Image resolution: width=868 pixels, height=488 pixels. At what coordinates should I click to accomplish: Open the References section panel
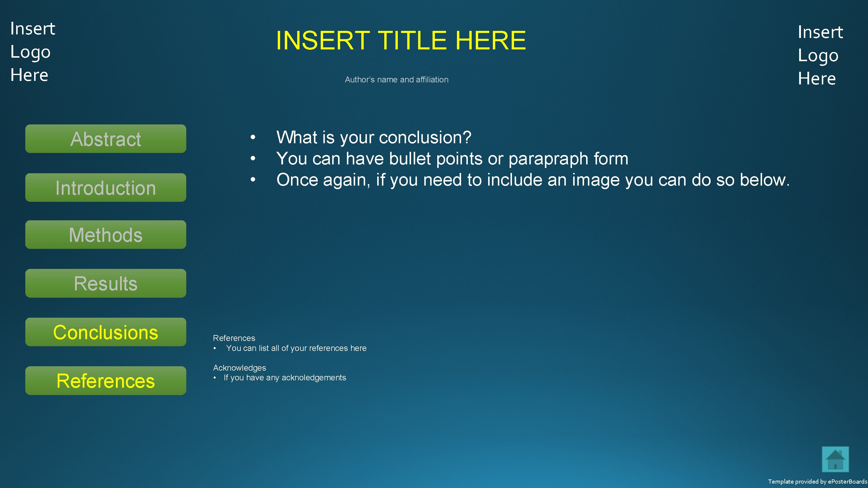(x=104, y=380)
